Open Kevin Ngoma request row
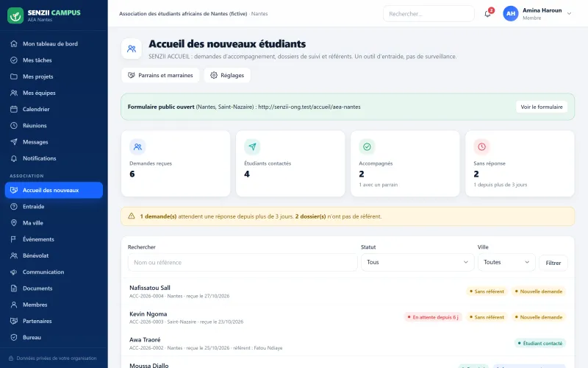 (348, 317)
